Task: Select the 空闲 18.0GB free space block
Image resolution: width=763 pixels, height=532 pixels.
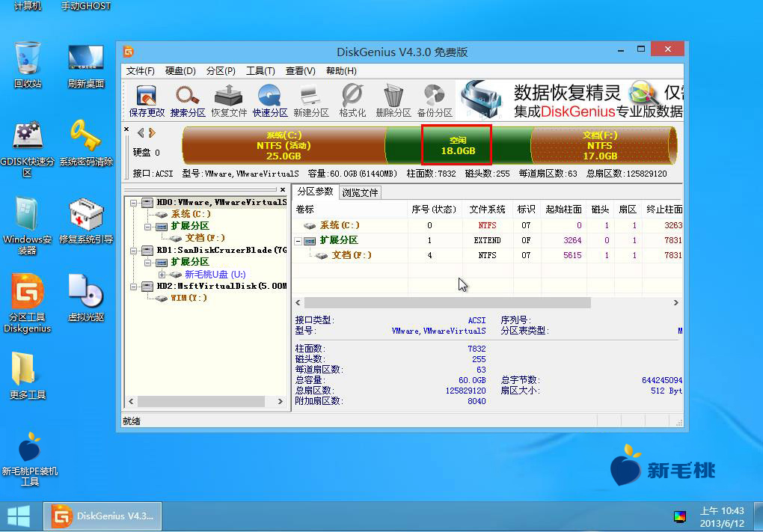Action: pyautogui.click(x=457, y=145)
